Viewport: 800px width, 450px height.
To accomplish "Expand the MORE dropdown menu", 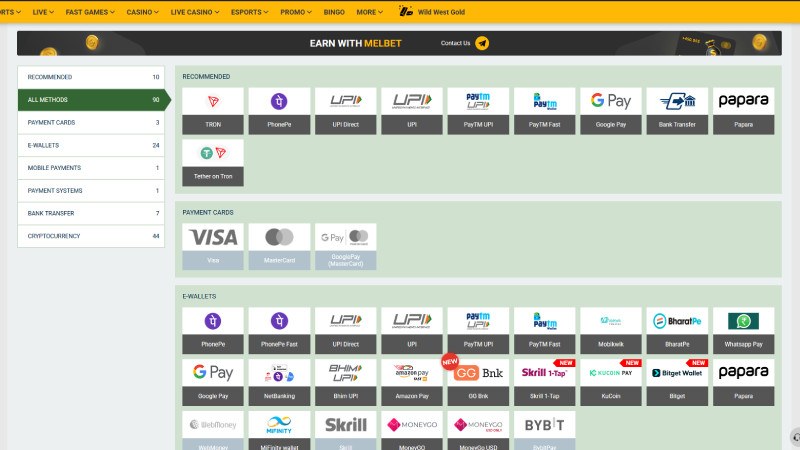I will tap(369, 12).
